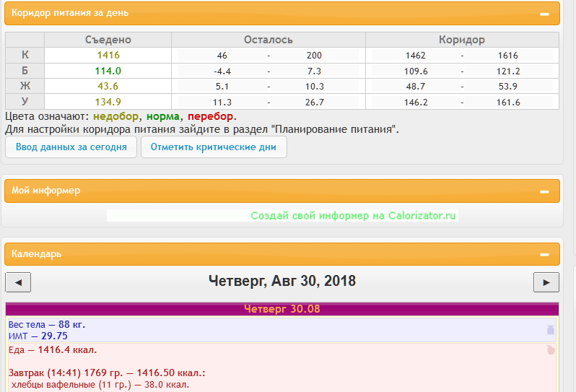This screenshot has width=576, height=392.
Task: Click the body weight scale icon
Action: [x=551, y=330]
